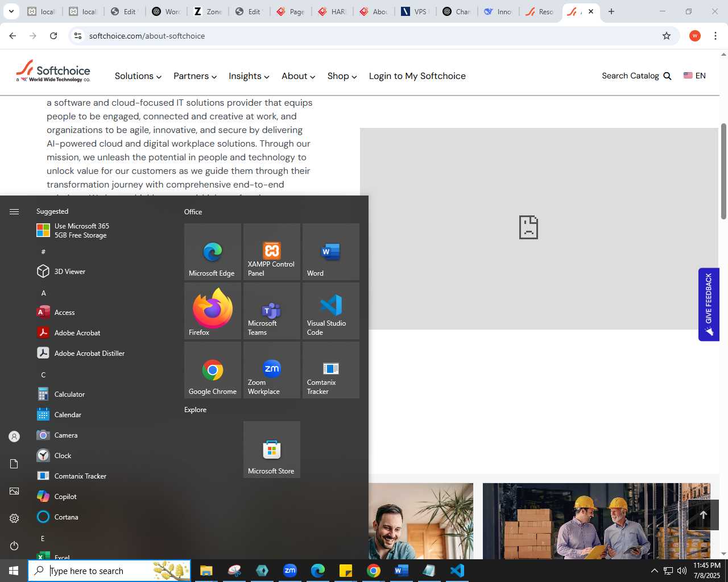Open the Google Chrome tile
728x582 pixels.
[212, 370]
